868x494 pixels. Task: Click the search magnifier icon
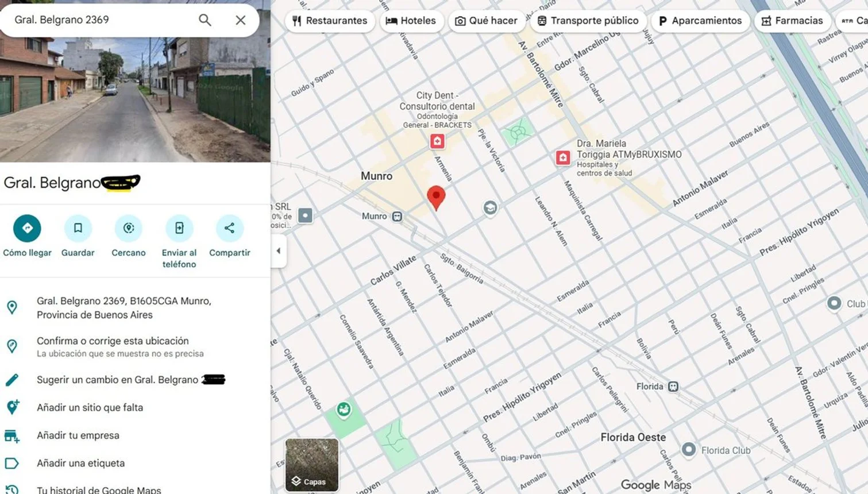coord(205,20)
